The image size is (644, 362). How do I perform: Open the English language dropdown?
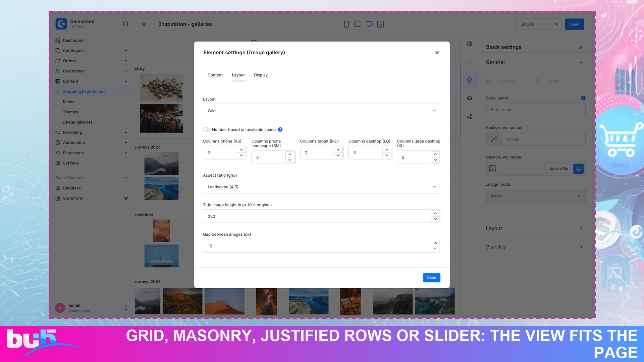point(539,24)
